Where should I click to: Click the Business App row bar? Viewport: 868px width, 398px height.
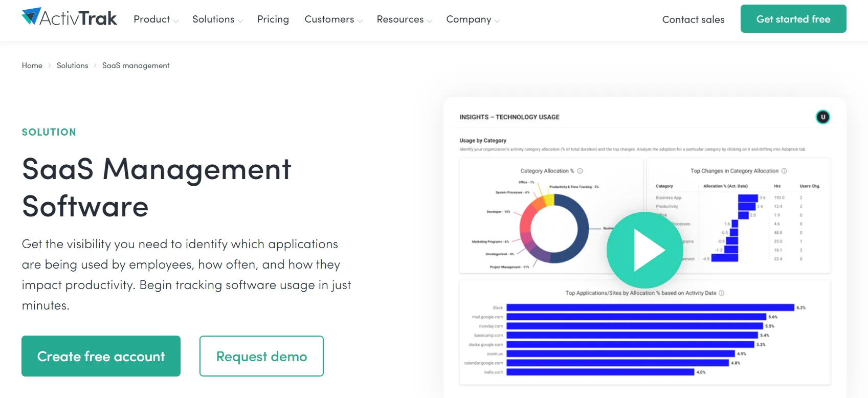(x=748, y=197)
